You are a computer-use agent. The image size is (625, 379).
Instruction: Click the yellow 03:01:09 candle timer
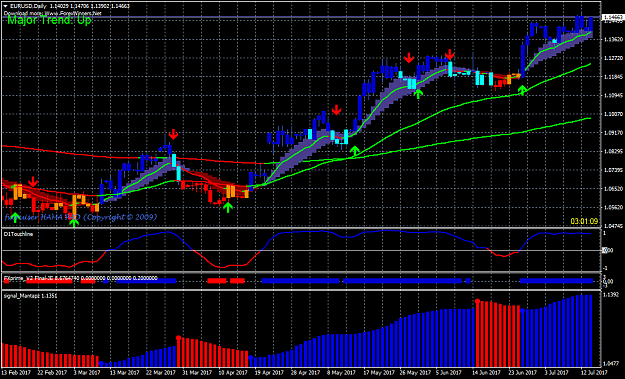pyautogui.click(x=584, y=221)
